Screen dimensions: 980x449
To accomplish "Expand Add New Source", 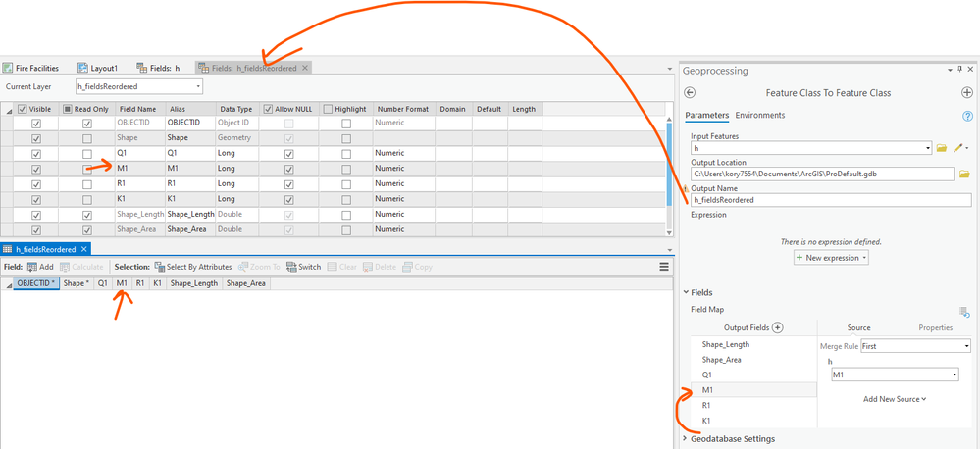I will coord(895,399).
